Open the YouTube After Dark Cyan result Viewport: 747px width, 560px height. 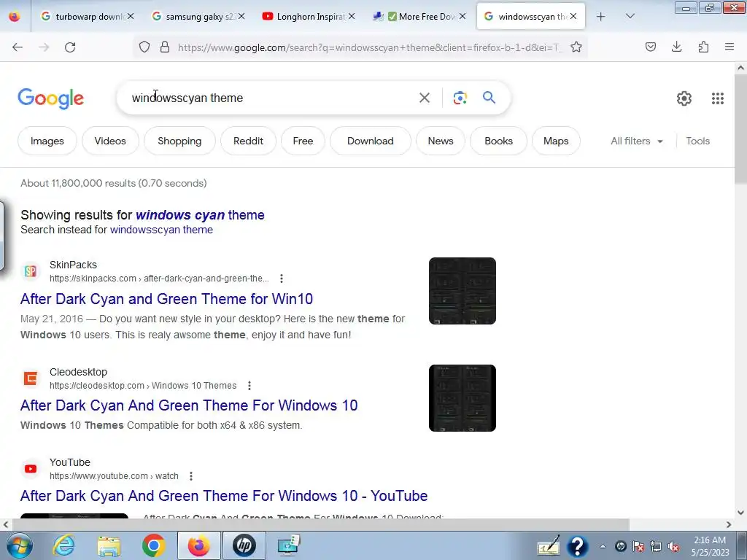point(224,496)
